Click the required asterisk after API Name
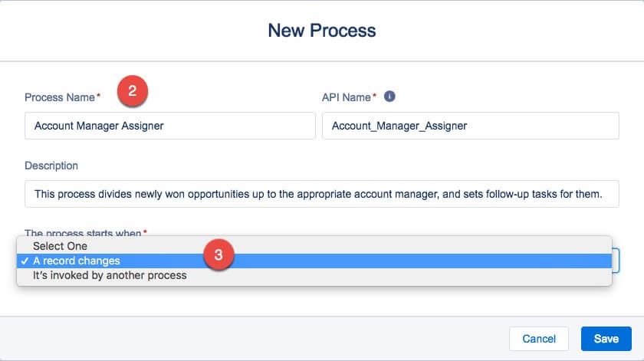 [x=374, y=97]
